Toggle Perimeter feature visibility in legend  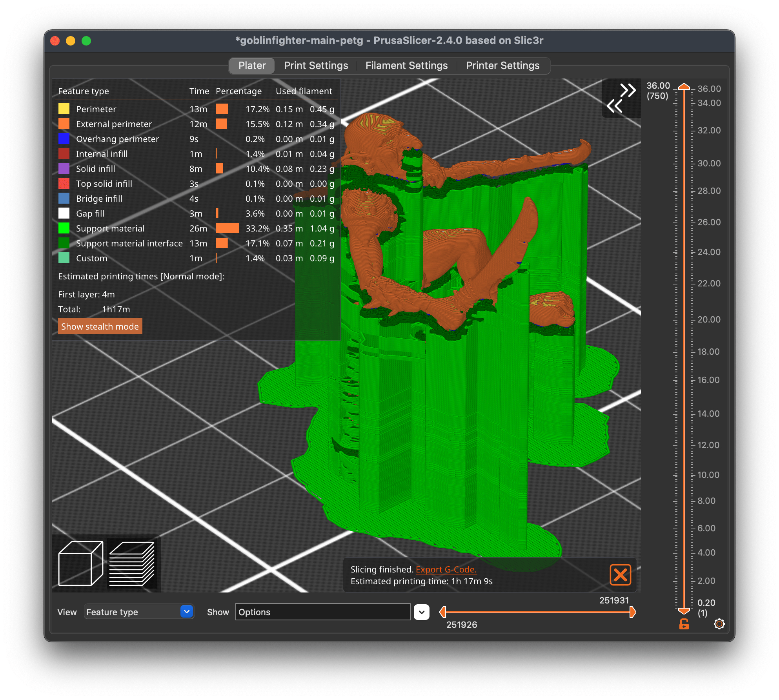pos(96,109)
